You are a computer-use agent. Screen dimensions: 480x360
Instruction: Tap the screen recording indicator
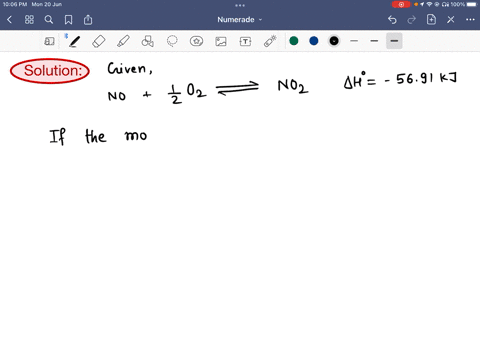pos(401,4)
